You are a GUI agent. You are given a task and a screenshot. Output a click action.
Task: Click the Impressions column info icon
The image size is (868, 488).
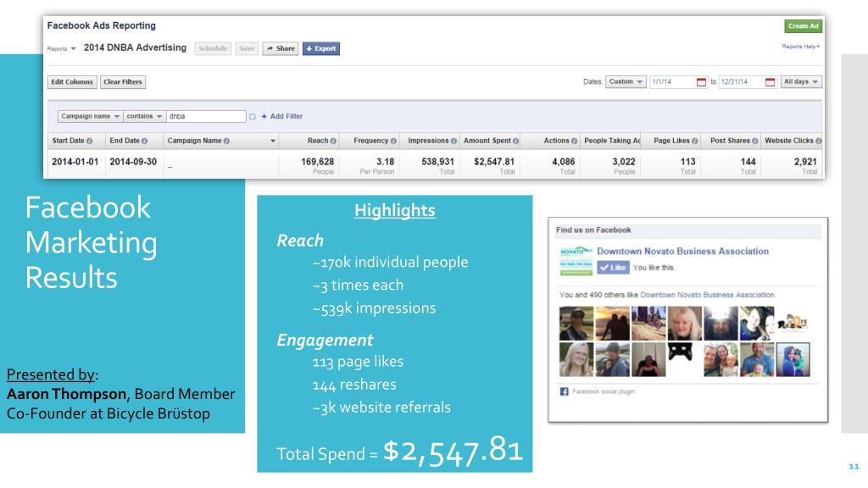454,141
